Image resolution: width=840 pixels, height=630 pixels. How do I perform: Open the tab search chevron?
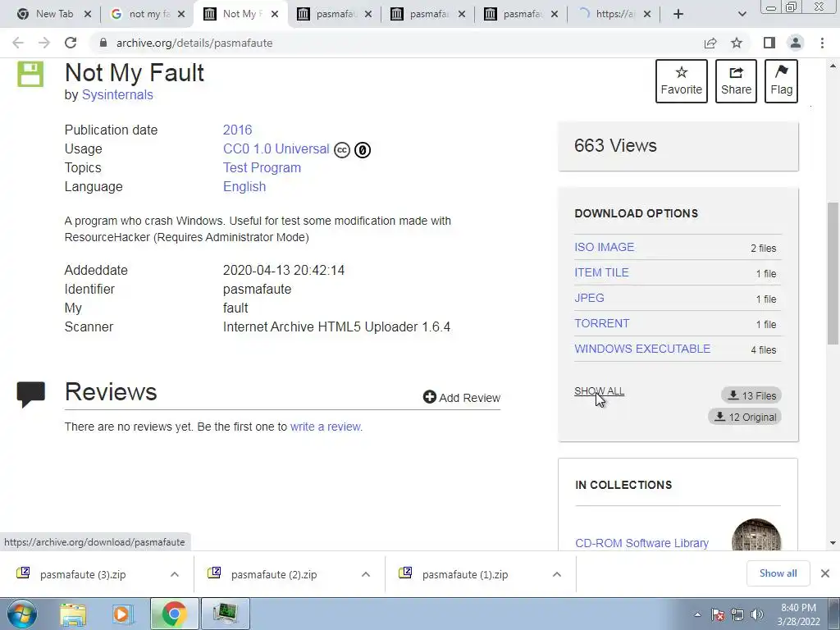click(742, 14)
